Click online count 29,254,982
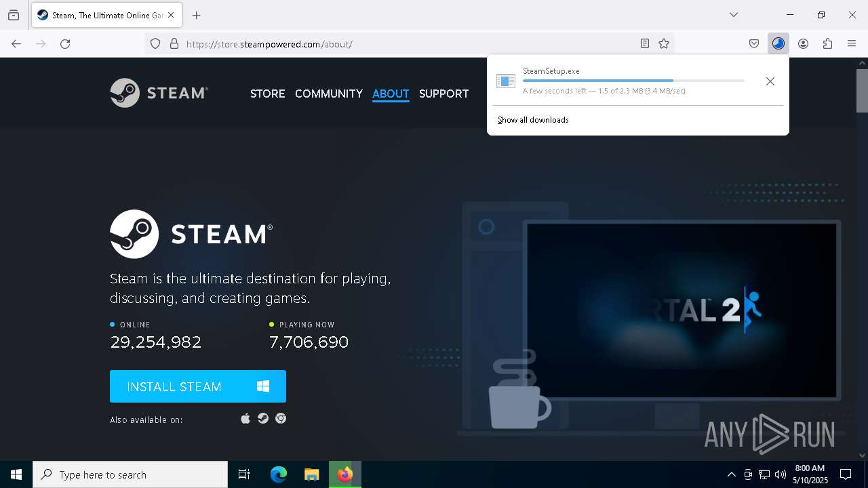The width and height of the screenshot is (868, 488). tap(156, 342)
